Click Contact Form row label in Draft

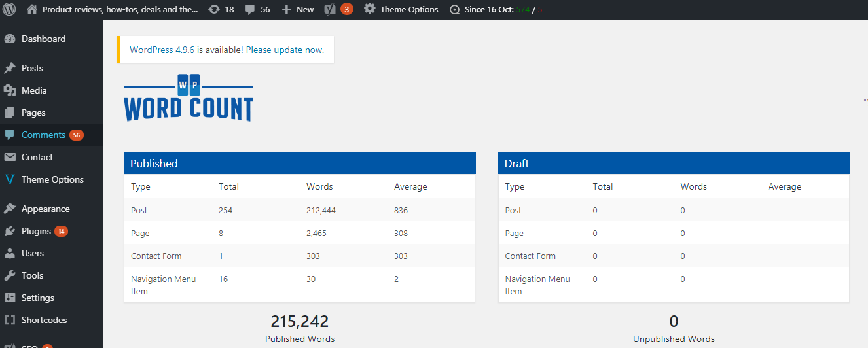coord(530,256)
